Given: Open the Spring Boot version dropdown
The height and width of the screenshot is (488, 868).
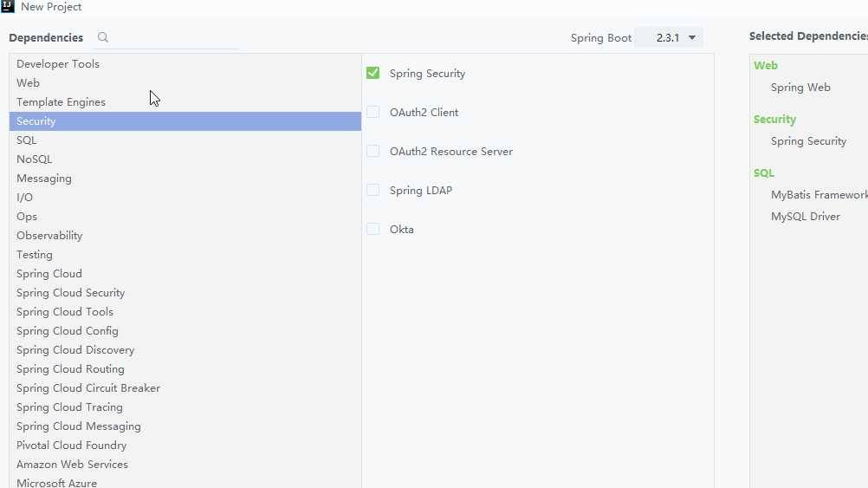Looking at the screenshot, I should pos(669,37).
